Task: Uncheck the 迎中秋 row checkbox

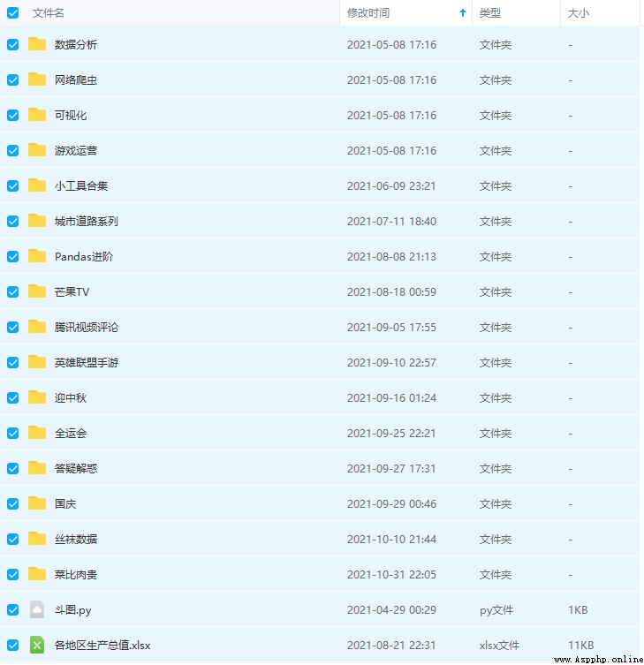Action: (12, 397)
